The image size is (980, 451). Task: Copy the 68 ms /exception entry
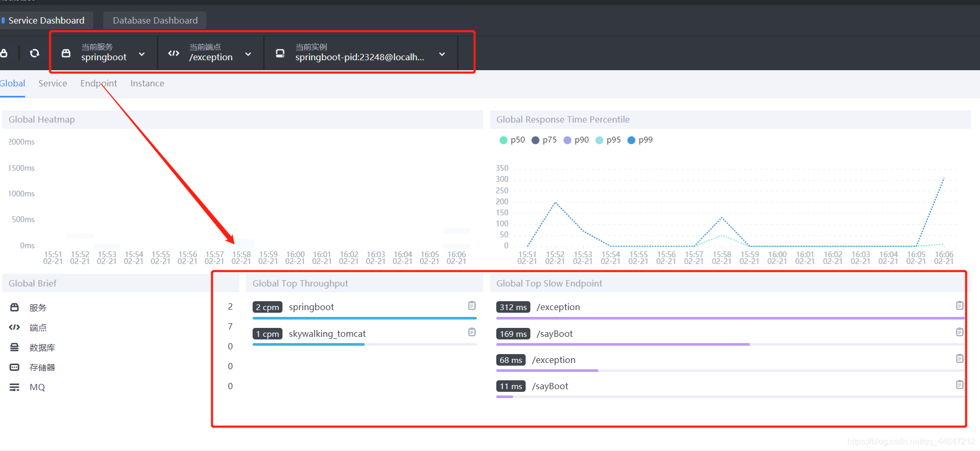click(x=960, y=358)
